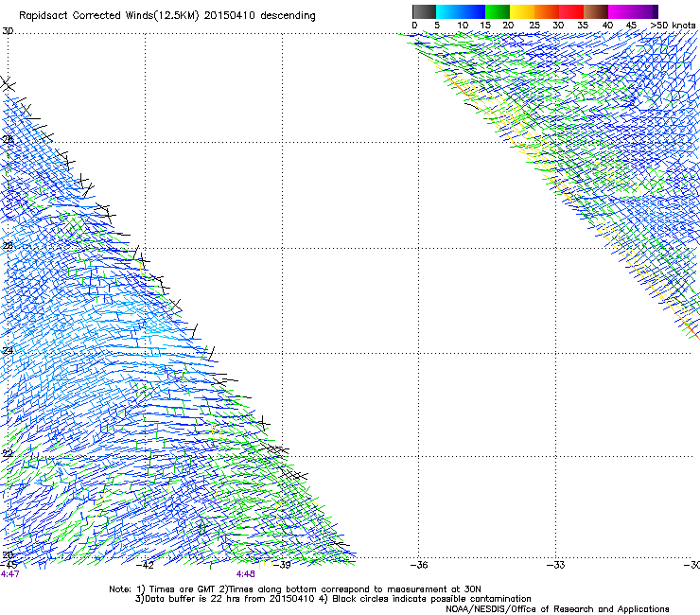Click the longitude label '-39'

pos(282,565)
